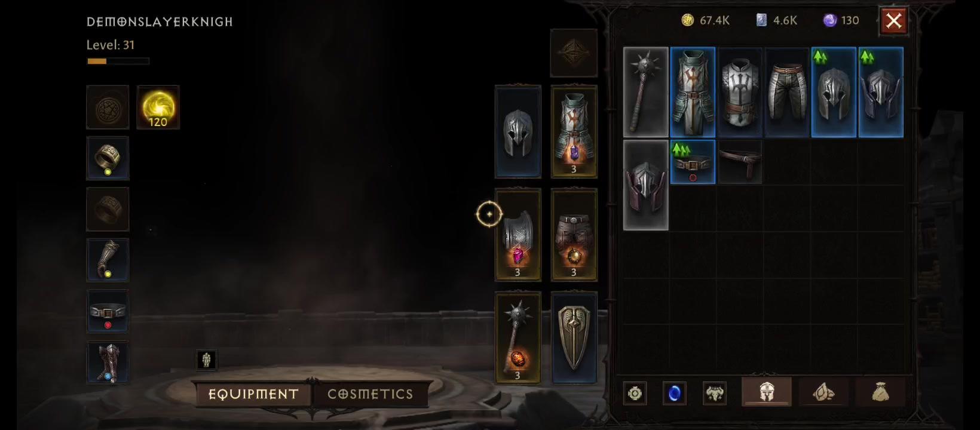980x430 pixels.
Task: Click the purple orb currency 130
Action: 841,20
